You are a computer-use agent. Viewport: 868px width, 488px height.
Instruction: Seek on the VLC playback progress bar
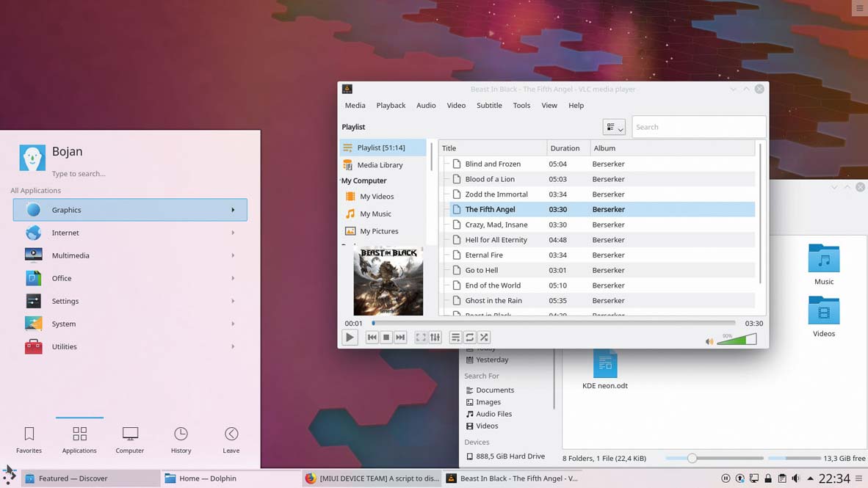[554, 323]
